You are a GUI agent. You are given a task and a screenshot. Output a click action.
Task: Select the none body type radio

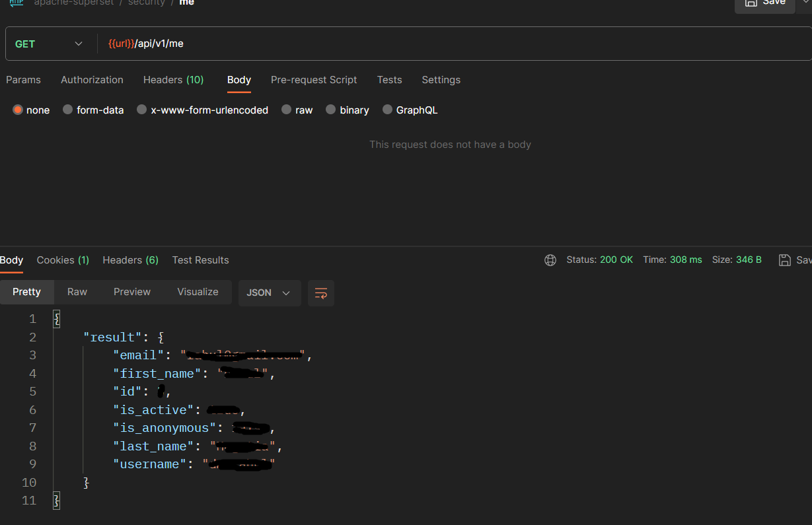[18, 110]
